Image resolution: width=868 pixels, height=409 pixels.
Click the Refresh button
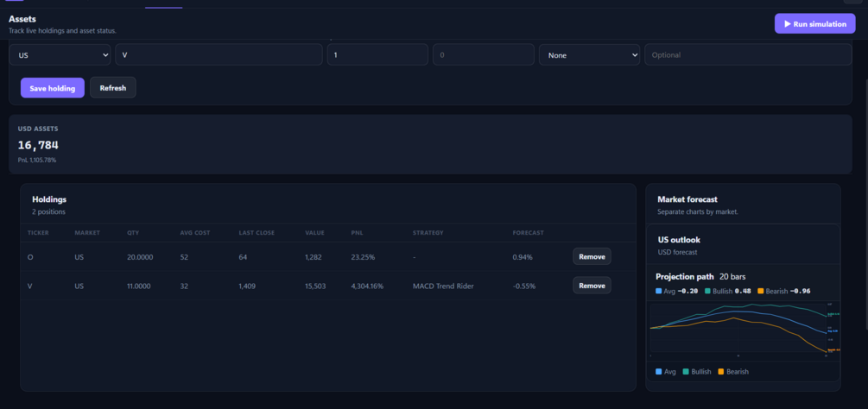[x=113, y=87]
